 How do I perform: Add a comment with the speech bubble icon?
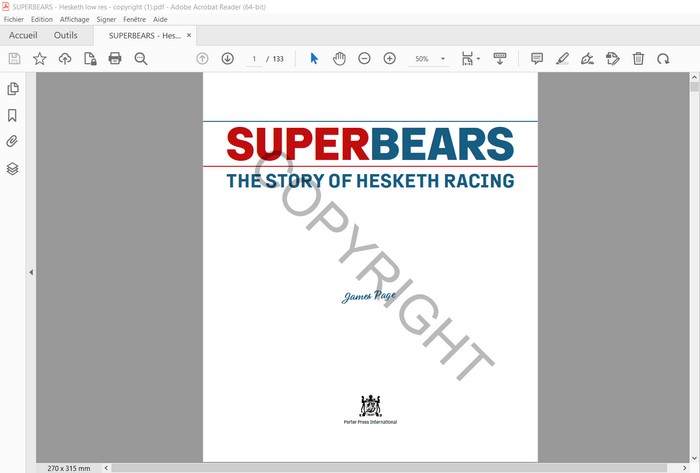[537, 58]
